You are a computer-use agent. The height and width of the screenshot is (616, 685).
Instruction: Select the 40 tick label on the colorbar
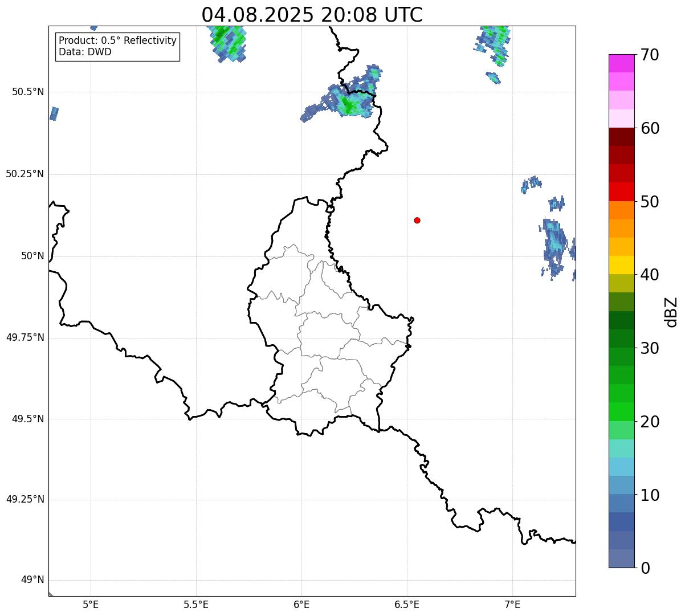click(649, 275)
